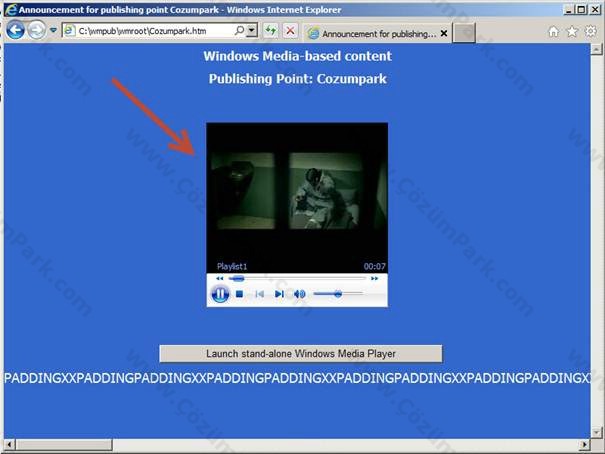This screenshot has height=454, width=605.
Task: Click the horizontal scrollbar thumb
Action: [x=64, y=444]
